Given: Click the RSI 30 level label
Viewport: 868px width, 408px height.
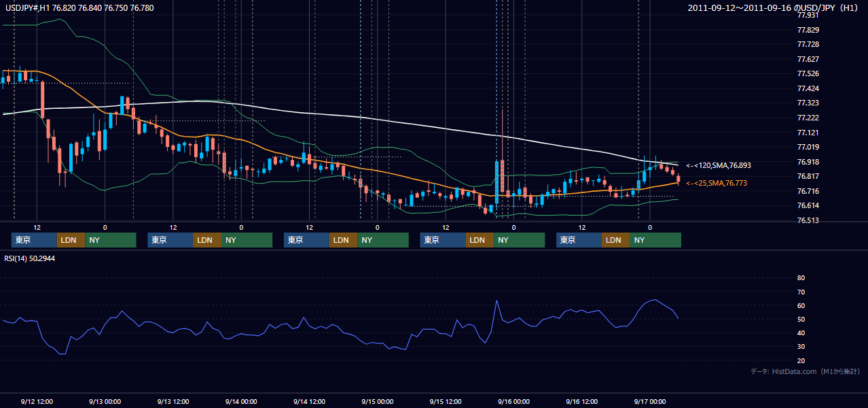Looking at the screenshot, I should (x=801, y=346).
